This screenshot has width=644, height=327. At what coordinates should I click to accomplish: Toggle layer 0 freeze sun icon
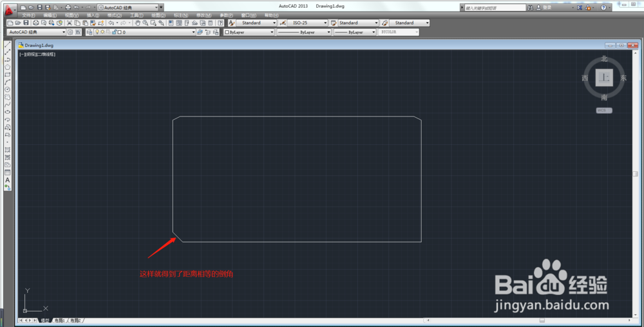click(x=102, y=32)
